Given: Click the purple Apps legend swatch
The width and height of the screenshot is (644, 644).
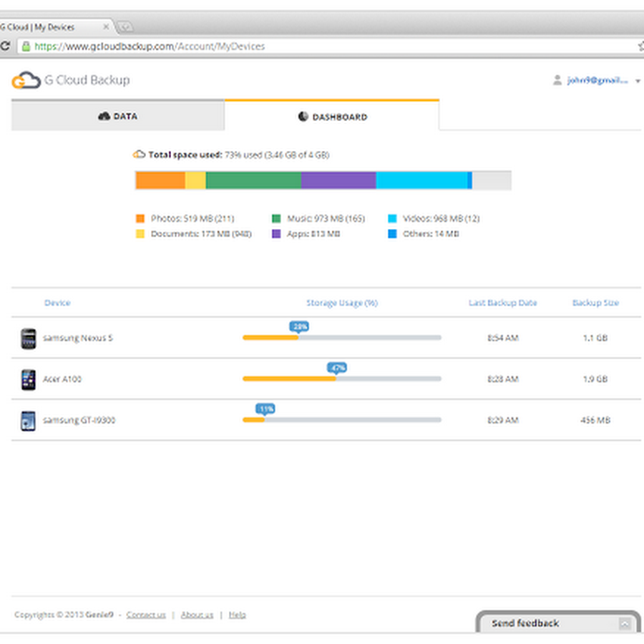Looking at the screenshot, I should pyautogui.click(x=276, y=234).
